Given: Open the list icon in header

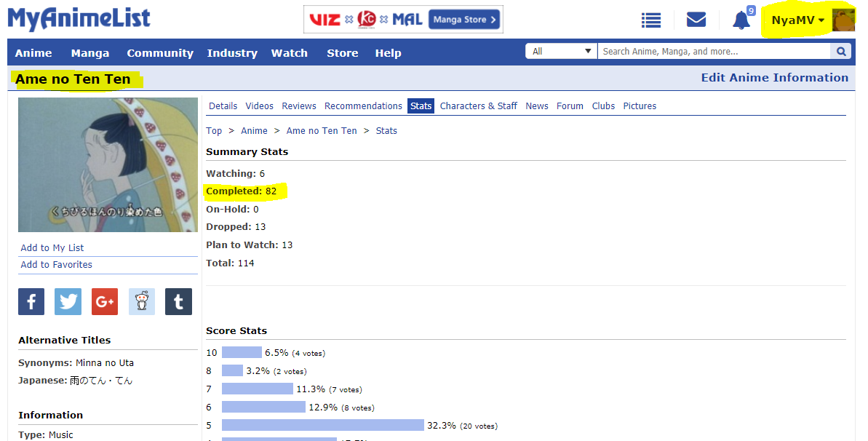Looking at the screenshot, I should 651,20.
